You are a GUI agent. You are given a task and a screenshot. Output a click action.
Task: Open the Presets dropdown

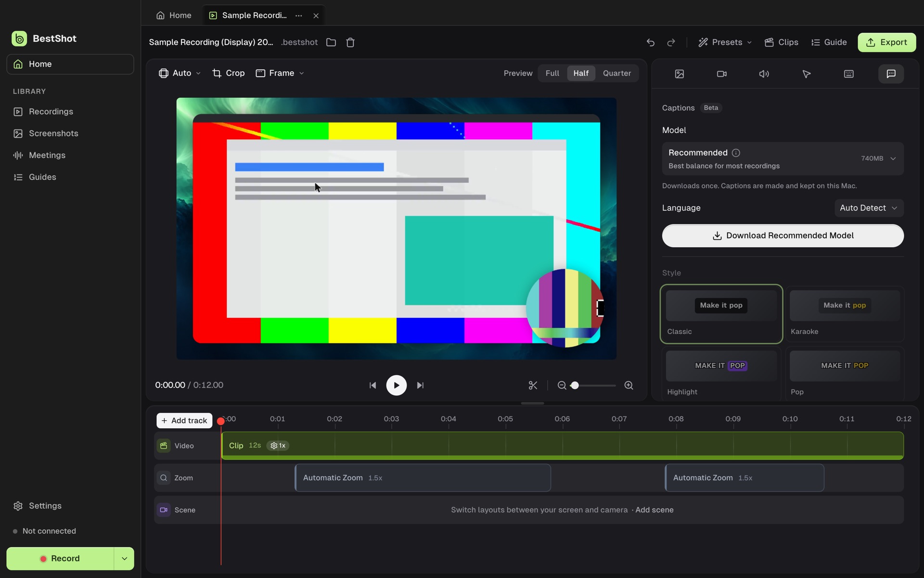pos(725,42)
